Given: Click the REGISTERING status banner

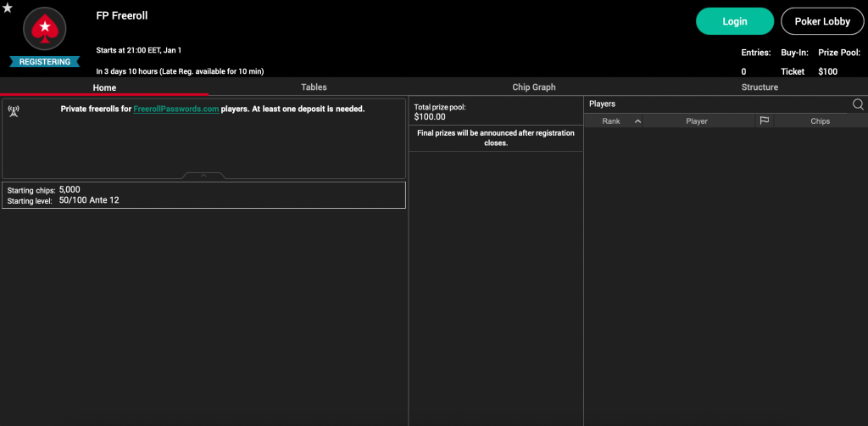Looking at the screenshot, I should point(44,62).
